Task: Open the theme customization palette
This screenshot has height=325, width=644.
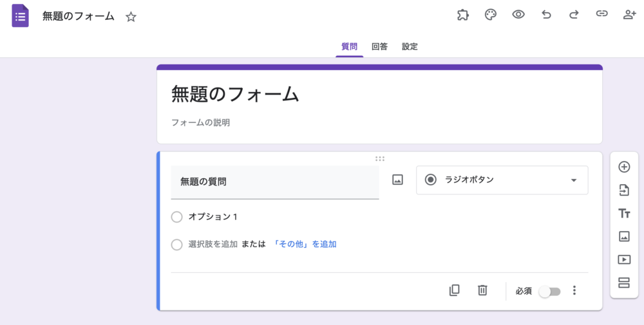Action: [x=491, y=15]
